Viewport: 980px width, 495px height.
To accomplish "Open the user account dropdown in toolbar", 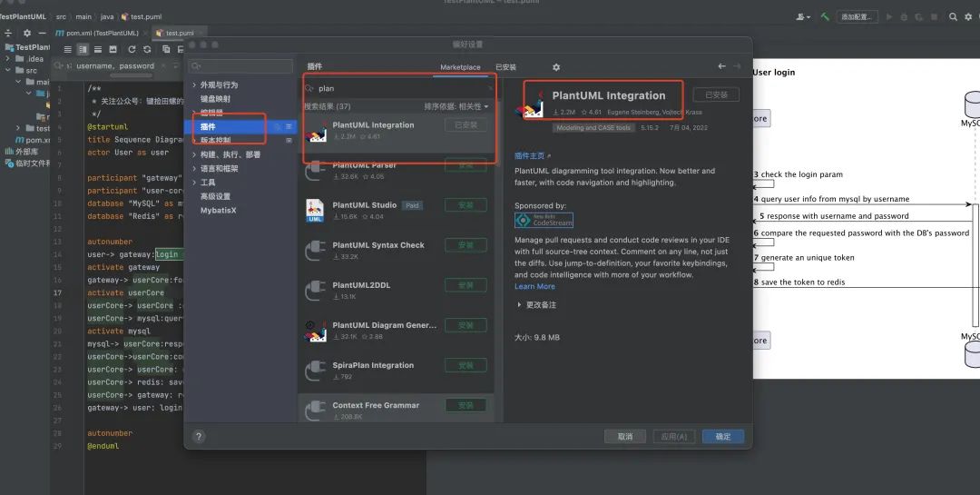I will coord(803,17).
